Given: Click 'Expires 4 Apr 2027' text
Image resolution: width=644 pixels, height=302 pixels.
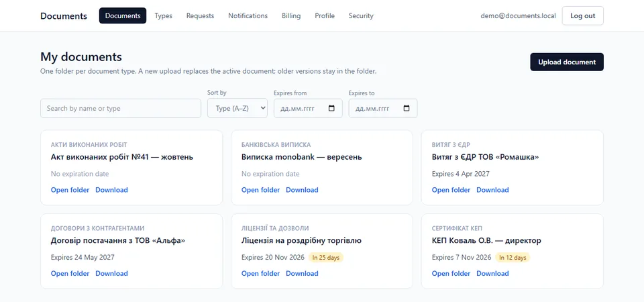Looking at the screenshot, I should (x=461, y=174).
